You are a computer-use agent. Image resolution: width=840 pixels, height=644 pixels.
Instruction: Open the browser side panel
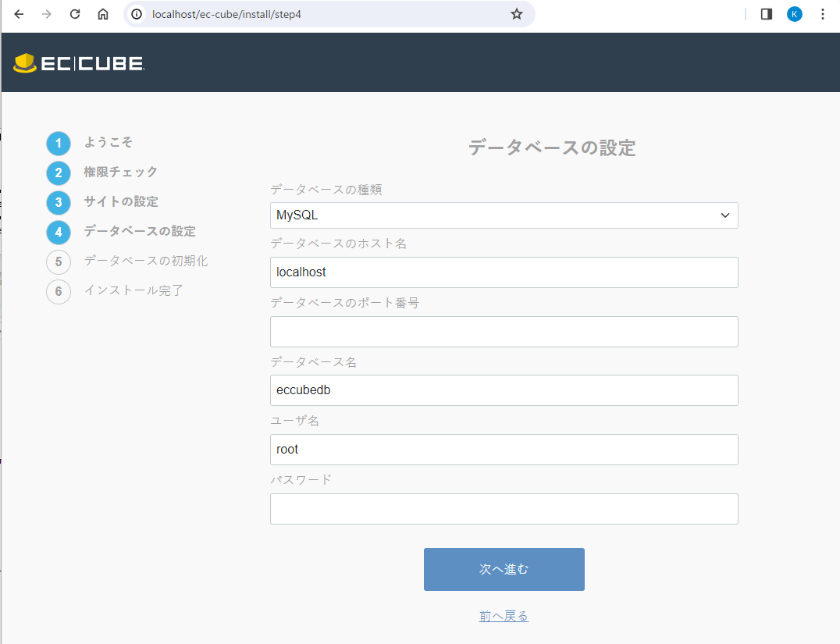[766, 14]
